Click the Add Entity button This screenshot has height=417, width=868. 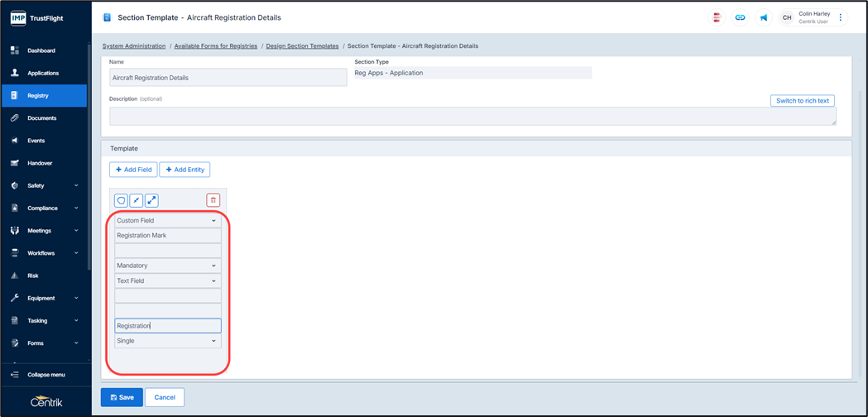click(185, 170)
